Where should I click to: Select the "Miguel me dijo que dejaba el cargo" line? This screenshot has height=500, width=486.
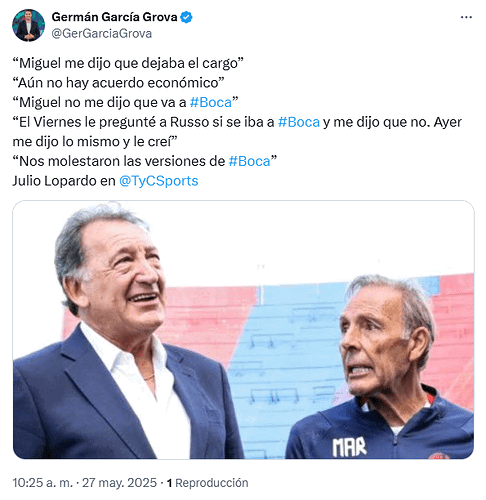coord(128,63)
